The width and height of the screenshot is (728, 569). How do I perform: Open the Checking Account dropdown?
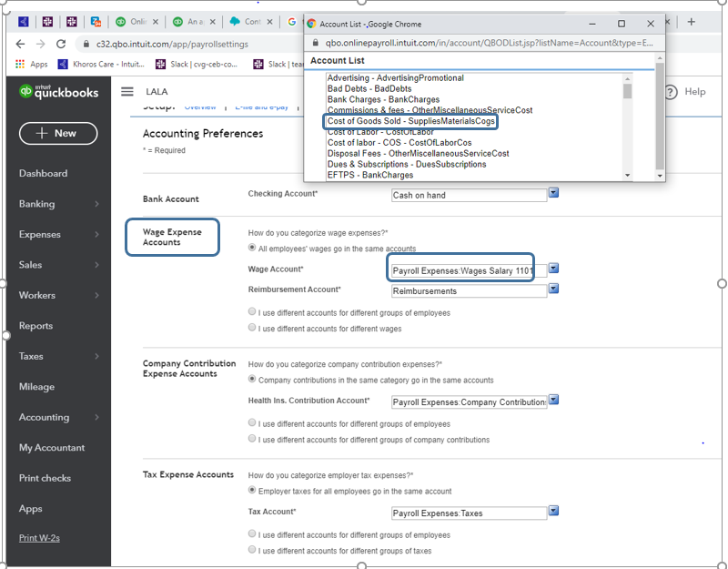click(553, 194)
